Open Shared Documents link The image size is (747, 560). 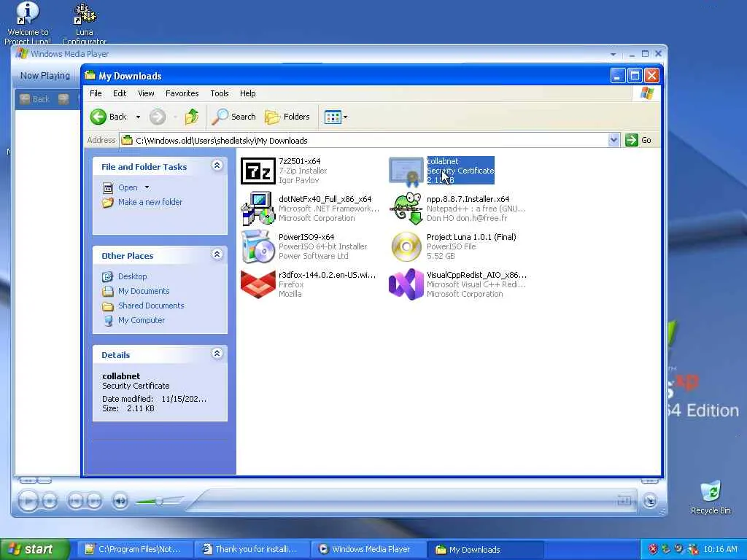point(151,306)
